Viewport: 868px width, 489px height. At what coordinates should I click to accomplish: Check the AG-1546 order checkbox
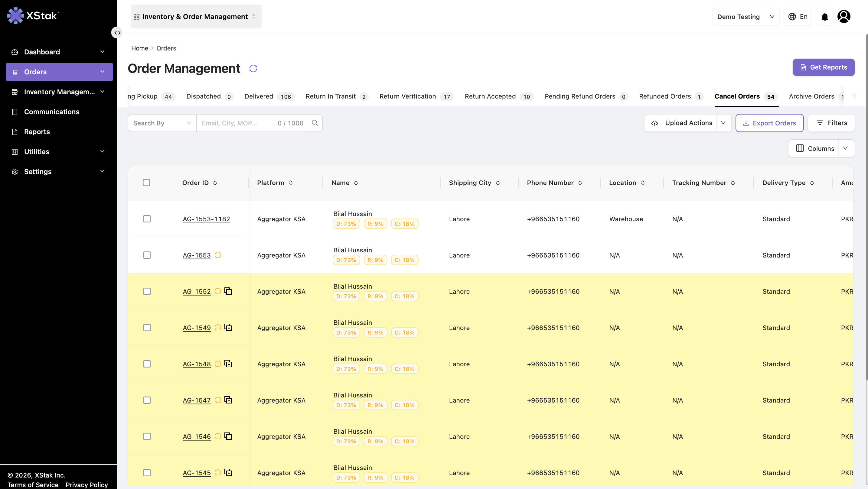(147, 436)
